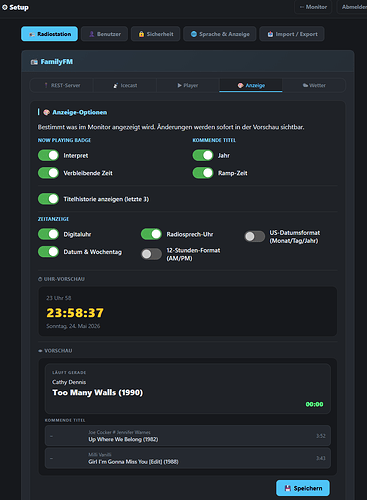Click the cloud icon on the Wetter tab

(305, 86)
